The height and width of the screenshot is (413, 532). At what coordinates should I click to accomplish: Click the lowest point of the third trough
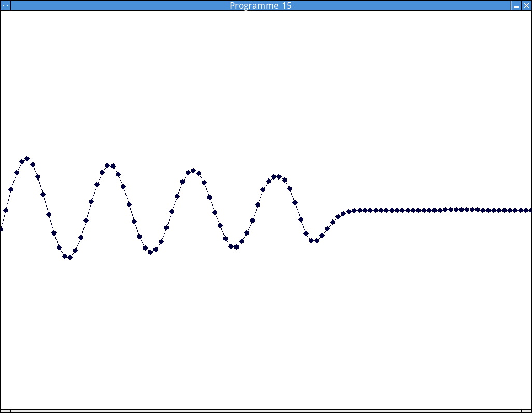pos(236,246)
